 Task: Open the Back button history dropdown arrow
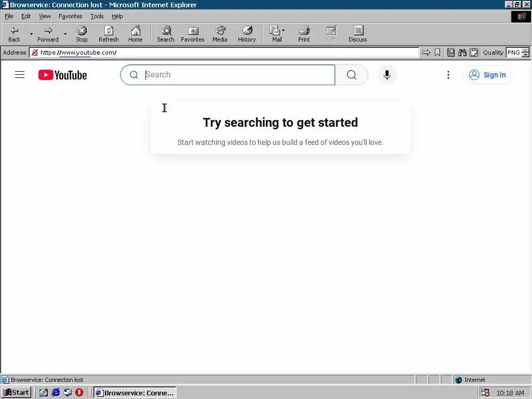pyautogui.click(x=31, y=34)
